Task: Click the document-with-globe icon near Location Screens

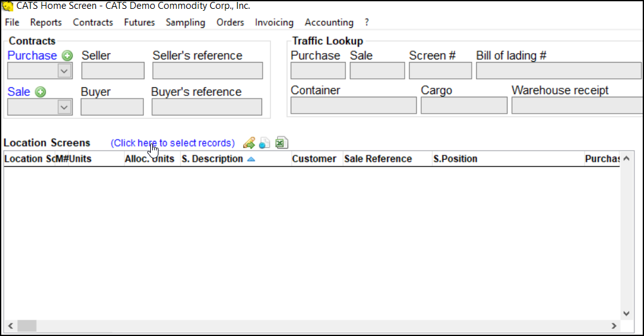Action: [265, 143]
